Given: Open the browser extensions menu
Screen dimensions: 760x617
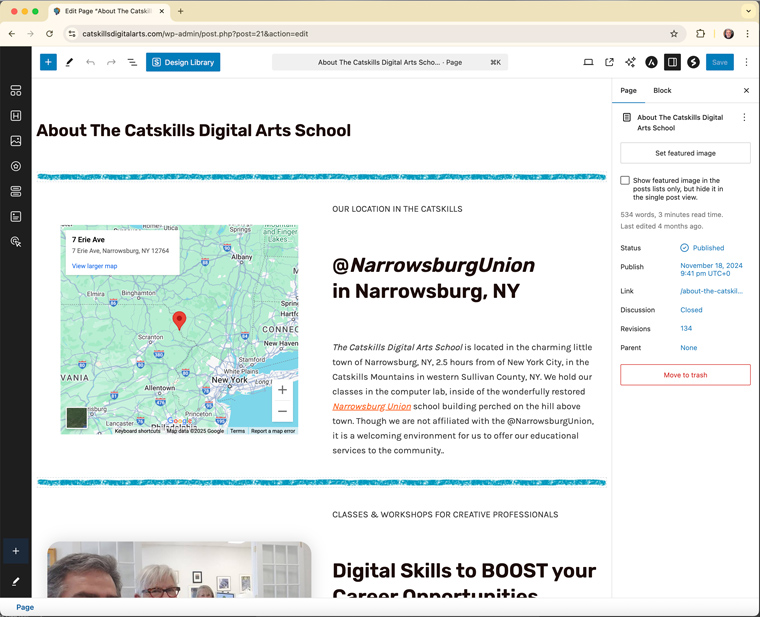Looking at the screenshot, I should [x=700, y=34].
